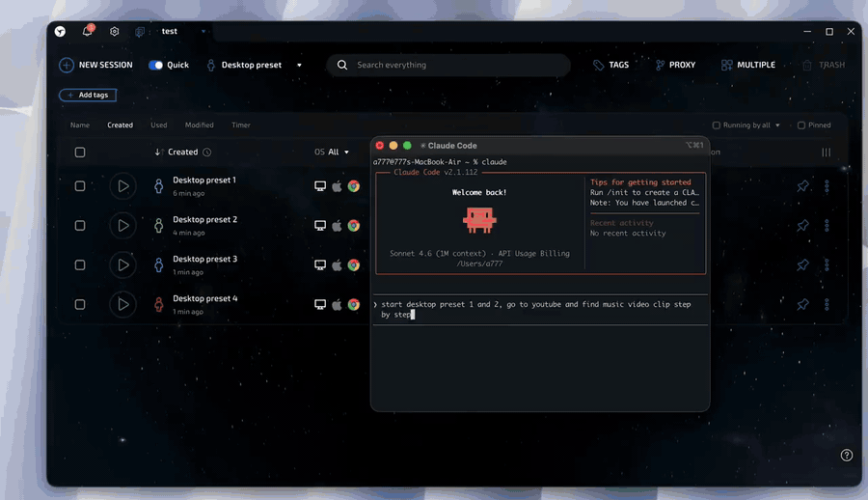Create a new session

(x=95, y=65)
